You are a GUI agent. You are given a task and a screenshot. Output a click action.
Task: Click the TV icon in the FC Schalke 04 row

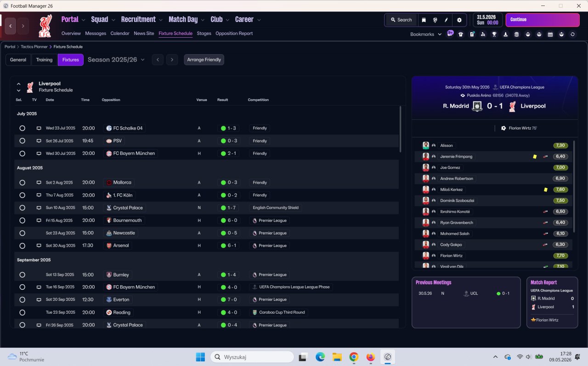pyautogui.click(x=39, y=128)
